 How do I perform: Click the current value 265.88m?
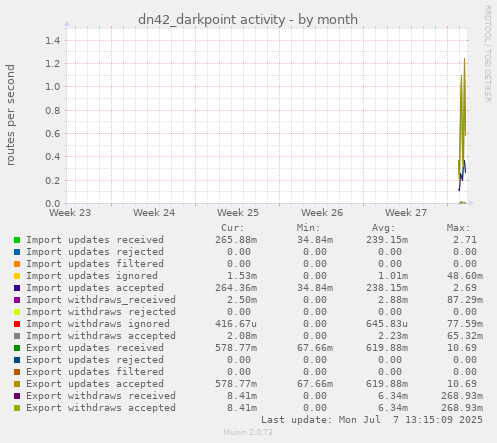coord(236,240)
